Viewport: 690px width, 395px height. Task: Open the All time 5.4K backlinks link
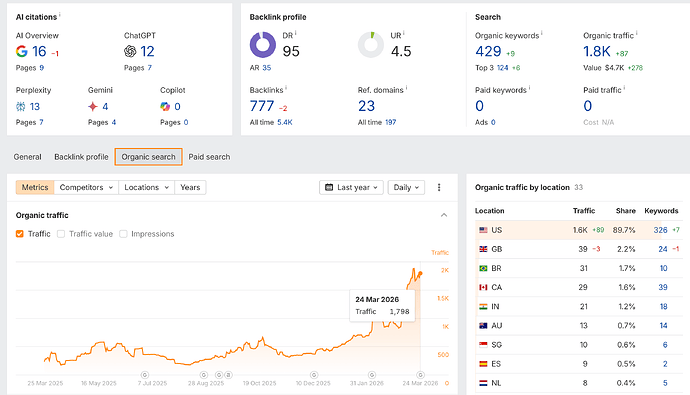click(x=285, y=122)
